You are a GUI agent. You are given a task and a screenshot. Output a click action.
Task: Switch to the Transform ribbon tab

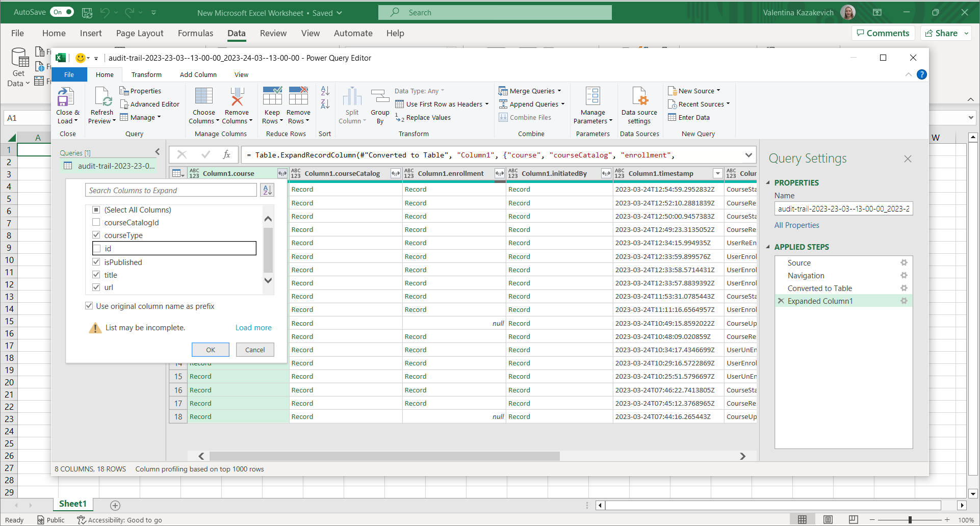click(x=146, y=74)
